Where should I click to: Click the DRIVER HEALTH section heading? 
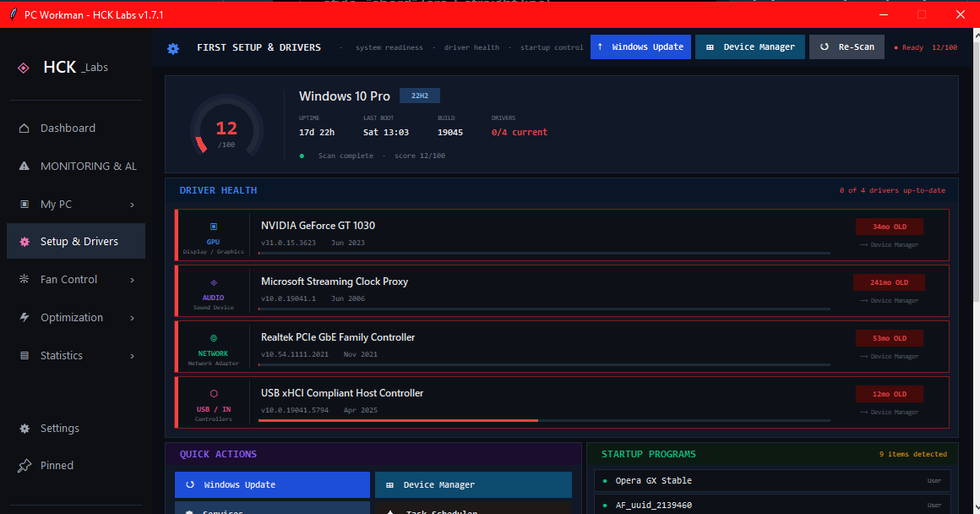coord(218,190)
